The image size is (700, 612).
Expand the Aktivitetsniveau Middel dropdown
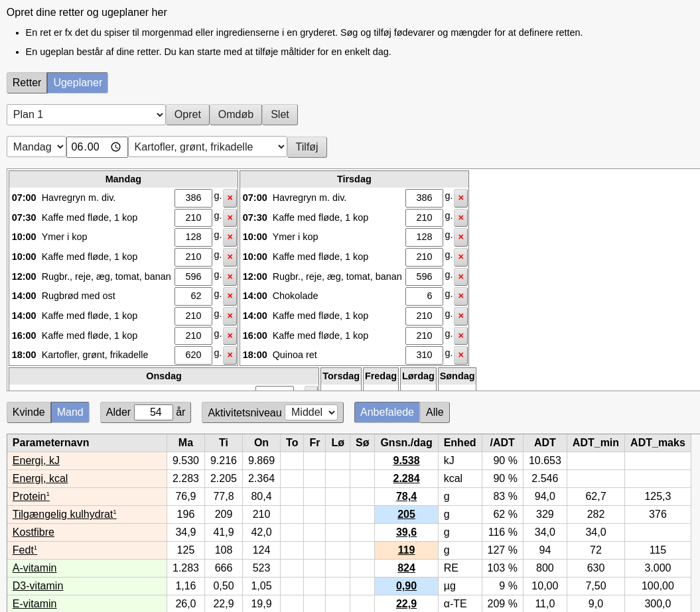click(311, 412)
